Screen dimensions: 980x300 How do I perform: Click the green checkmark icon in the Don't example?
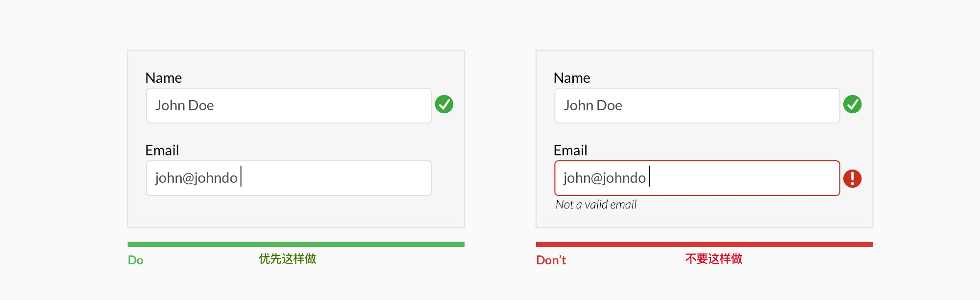click(x=852, y=104)
